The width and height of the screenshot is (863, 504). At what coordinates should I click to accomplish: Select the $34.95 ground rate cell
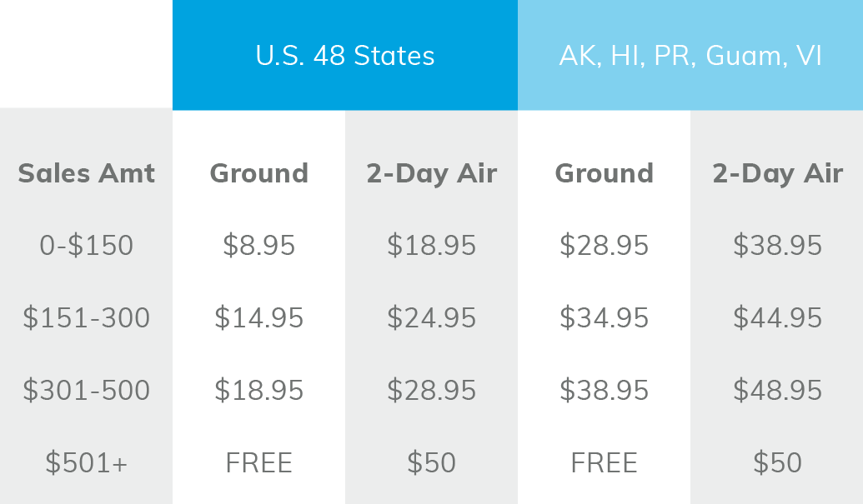coord(604,318)
